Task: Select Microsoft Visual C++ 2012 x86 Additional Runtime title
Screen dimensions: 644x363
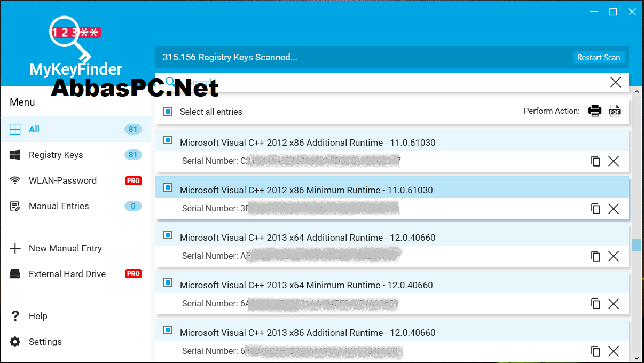Action: 308,143
